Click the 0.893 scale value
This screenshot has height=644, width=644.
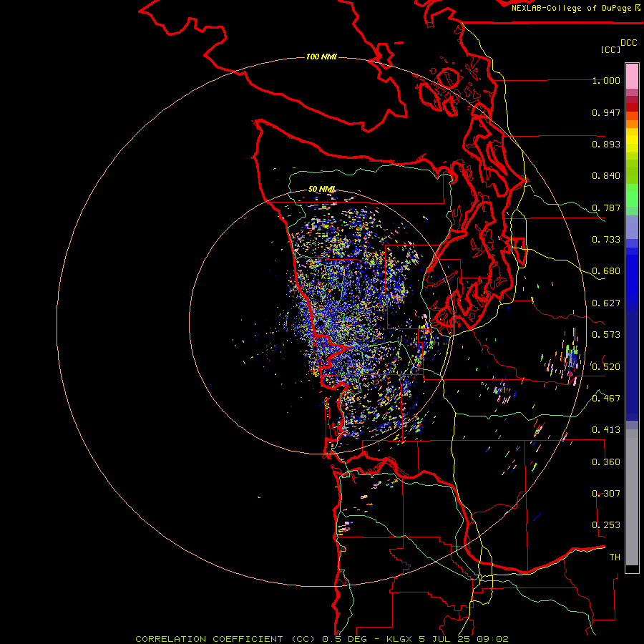click(x=606, y=144)
